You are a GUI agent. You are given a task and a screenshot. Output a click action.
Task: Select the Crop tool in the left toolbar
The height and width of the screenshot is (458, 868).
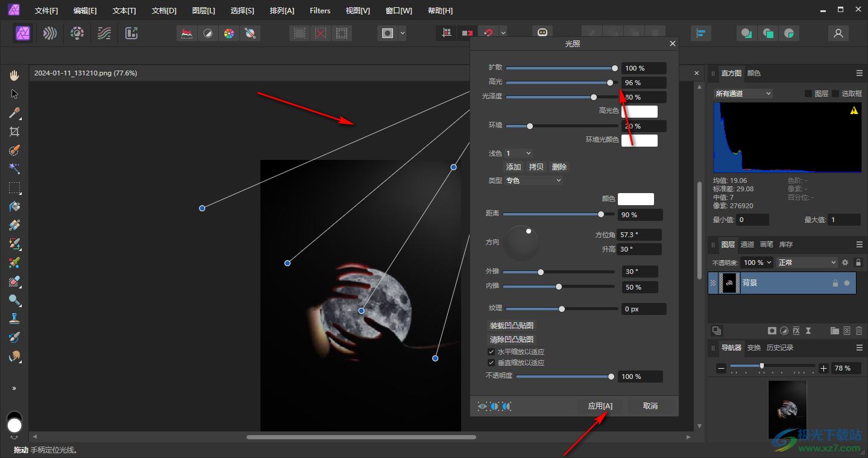pos(14,132)
